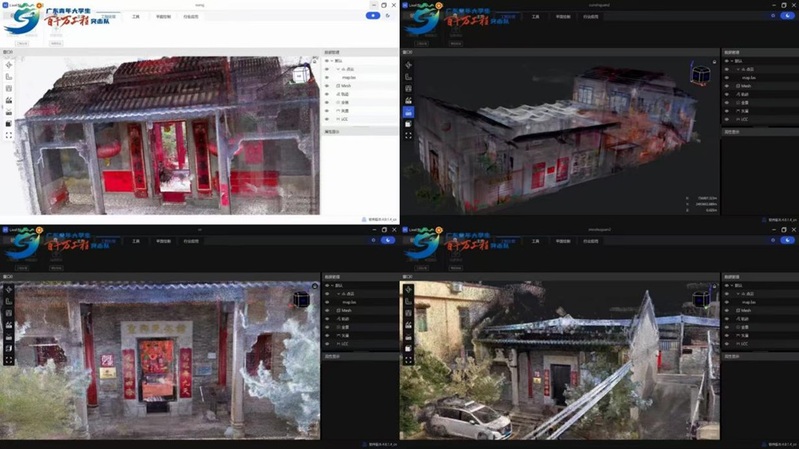Screen dimensions: 799x449
Task: Select L-shaped measure tool in shrine-entrance window
Action: [9, 301]
